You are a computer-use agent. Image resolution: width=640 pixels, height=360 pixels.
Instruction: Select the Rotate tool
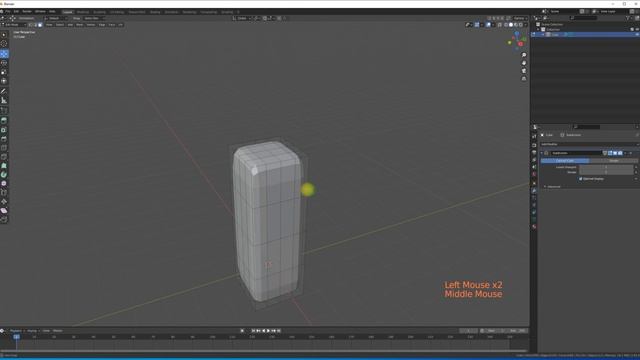tap(4, 63)
